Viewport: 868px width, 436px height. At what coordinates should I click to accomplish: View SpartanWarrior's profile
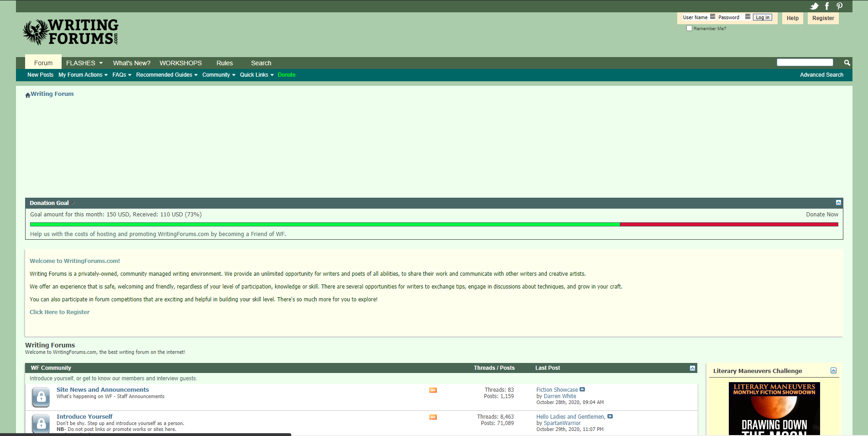[x=562, y=423]
